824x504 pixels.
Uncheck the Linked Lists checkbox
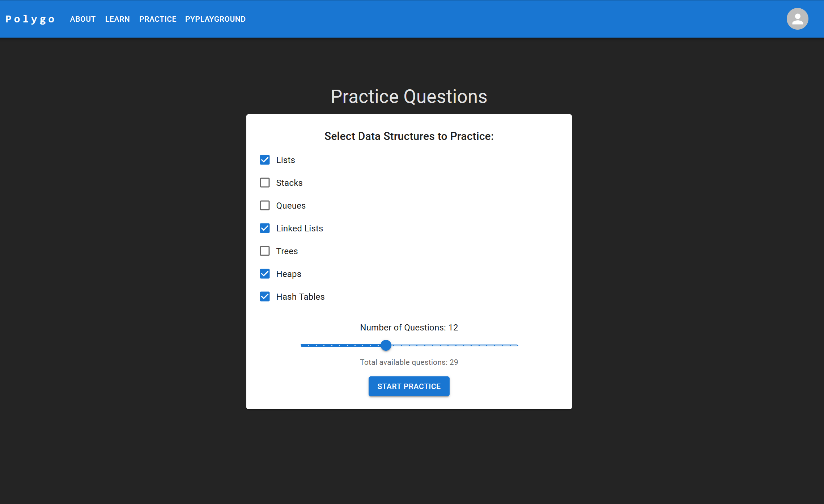pyautogui.click(x=265, y=228)
